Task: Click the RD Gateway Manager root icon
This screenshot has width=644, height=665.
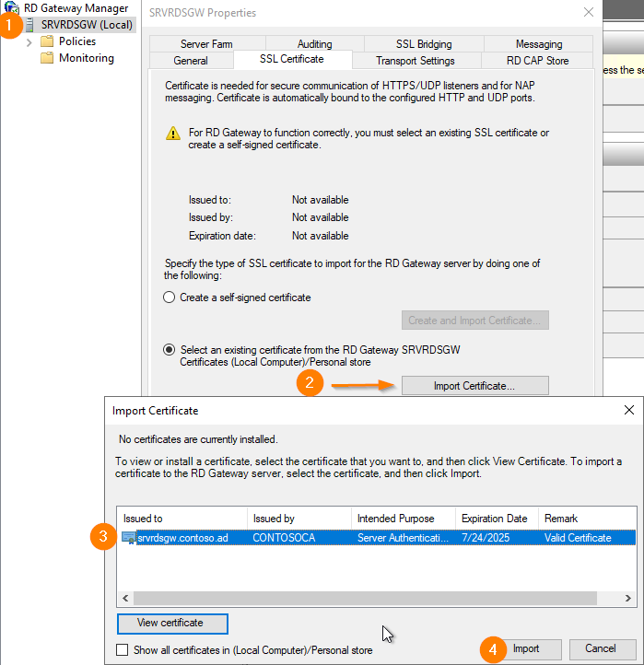Action: 12,7
